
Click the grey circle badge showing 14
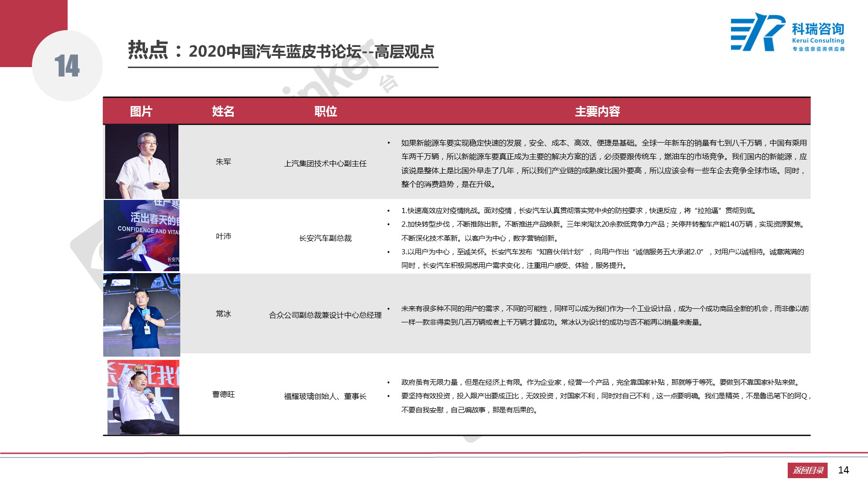click(x=67, y=66)
